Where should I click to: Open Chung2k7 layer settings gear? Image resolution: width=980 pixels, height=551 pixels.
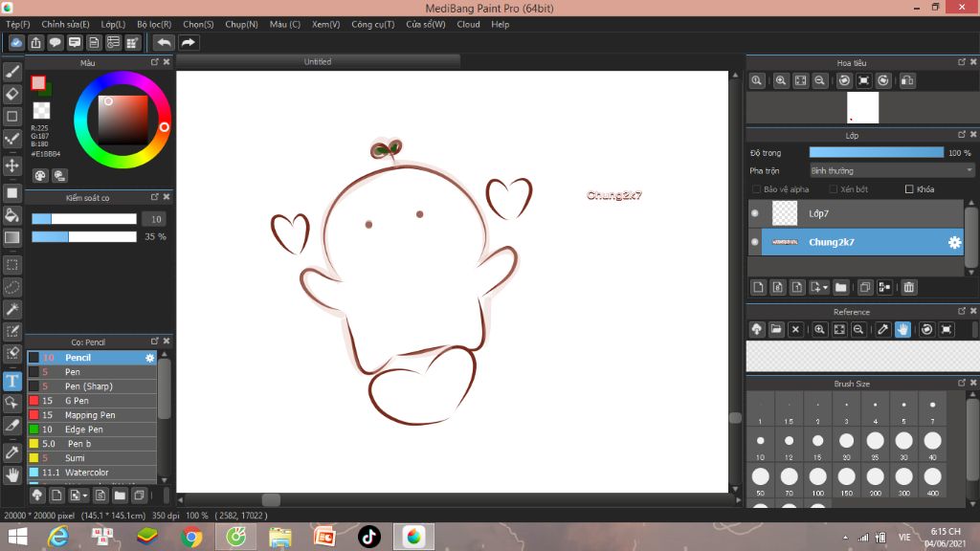[x=954, y=242]
